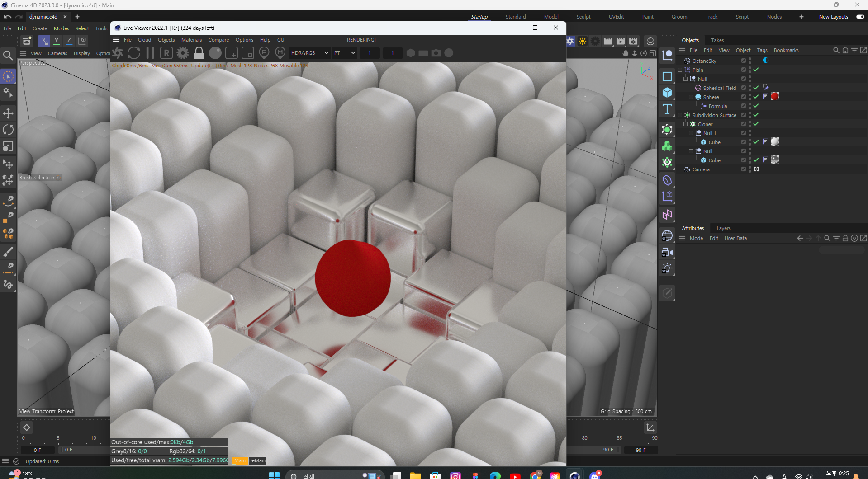Open Live Viewer Materials menu
This screenshot has height=479, width=868.
191,40
